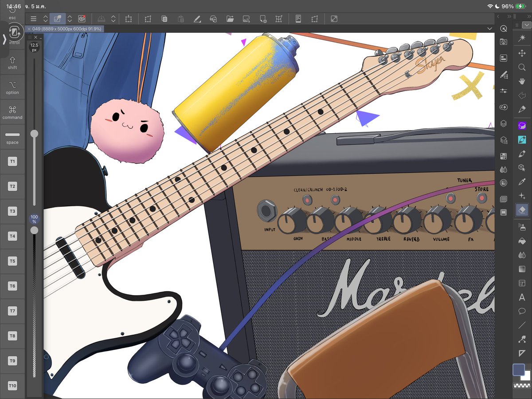Open the Layer panel

[x=503, y=124]
